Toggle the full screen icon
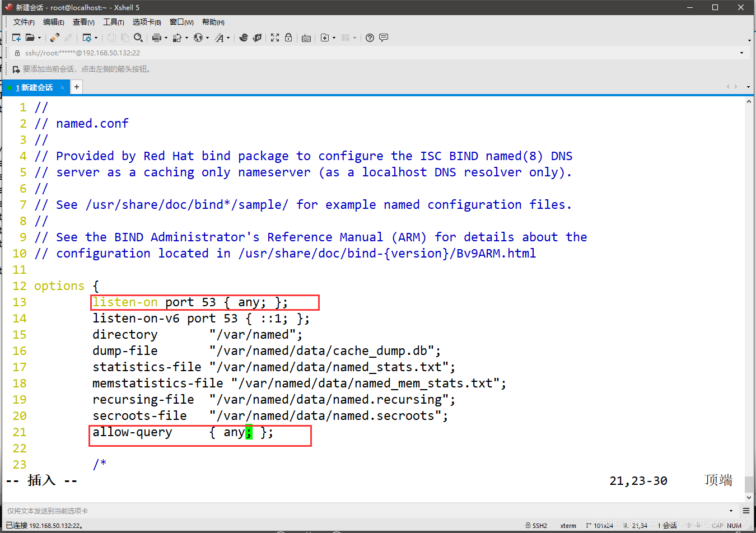The width and height of the screenshot is (756, 533). pyautogui.click(x=275, y=38)
